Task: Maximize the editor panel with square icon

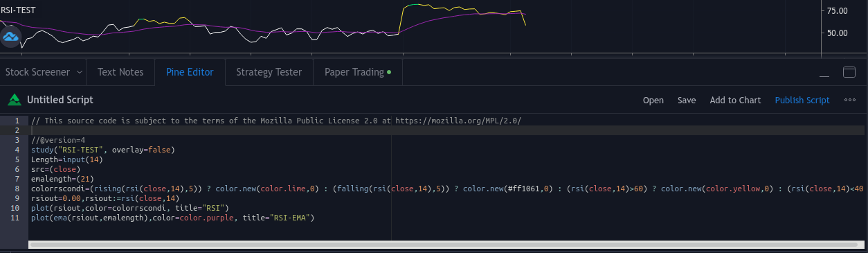Action: click(849, 72)
